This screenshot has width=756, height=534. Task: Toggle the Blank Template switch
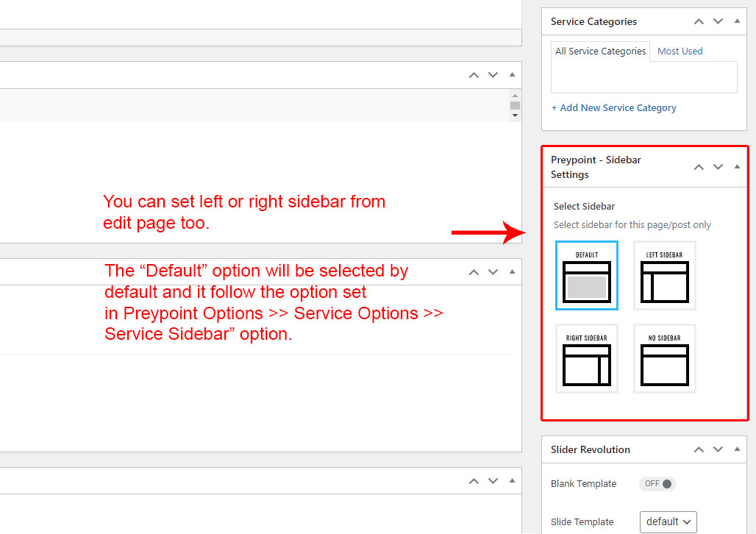(657, 484)
